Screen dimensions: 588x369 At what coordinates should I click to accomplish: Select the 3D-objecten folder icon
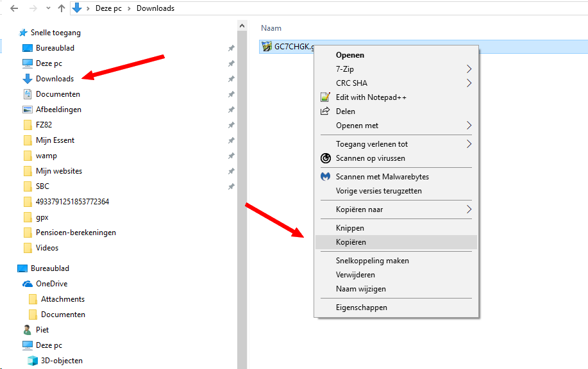(33, 361)
